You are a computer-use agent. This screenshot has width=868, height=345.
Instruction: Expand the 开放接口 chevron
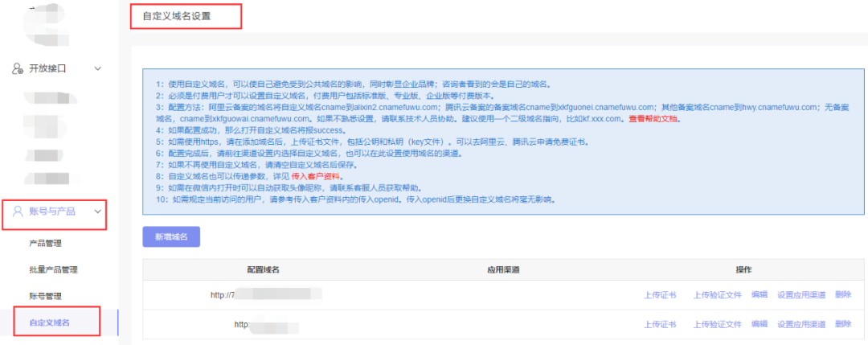(x=97, y=68)
